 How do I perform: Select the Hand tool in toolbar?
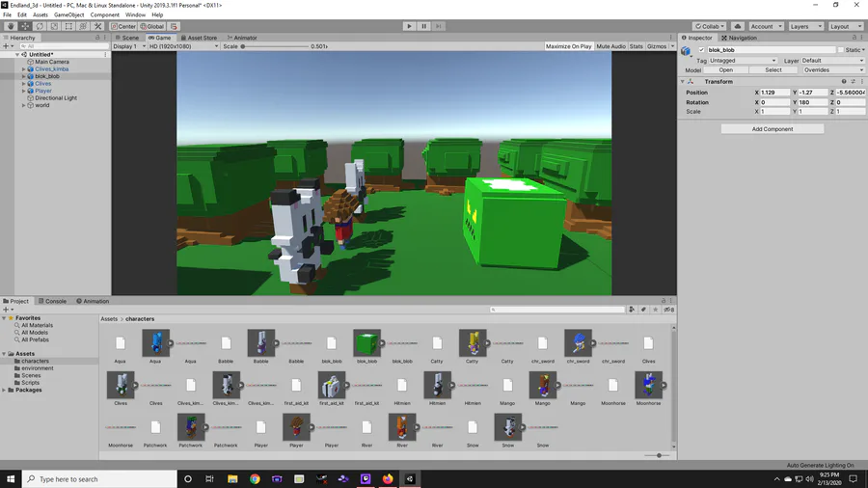click(11, 26)
